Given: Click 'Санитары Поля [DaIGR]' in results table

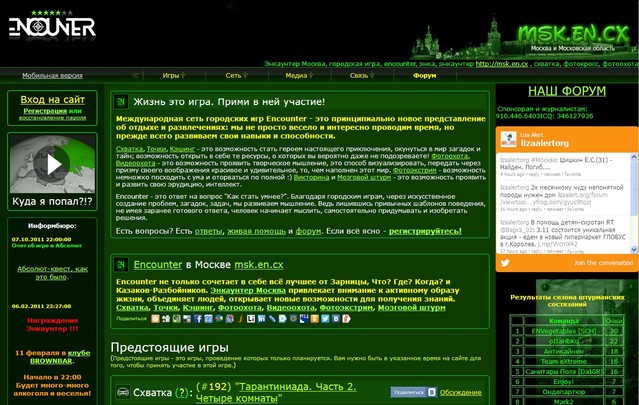Looking at the screenshot, I should tap(564, 371).
